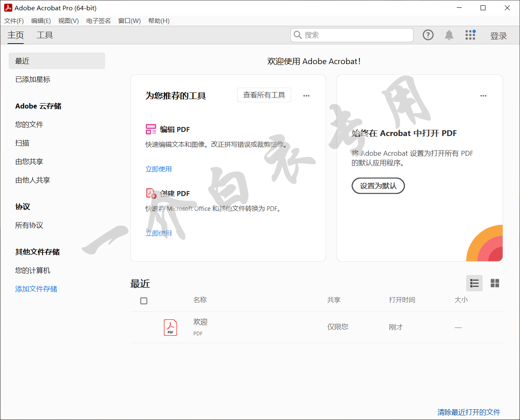Screen dimensions: 520x420
Task: Switch to the 工具 tab
Action: (45, 35)
